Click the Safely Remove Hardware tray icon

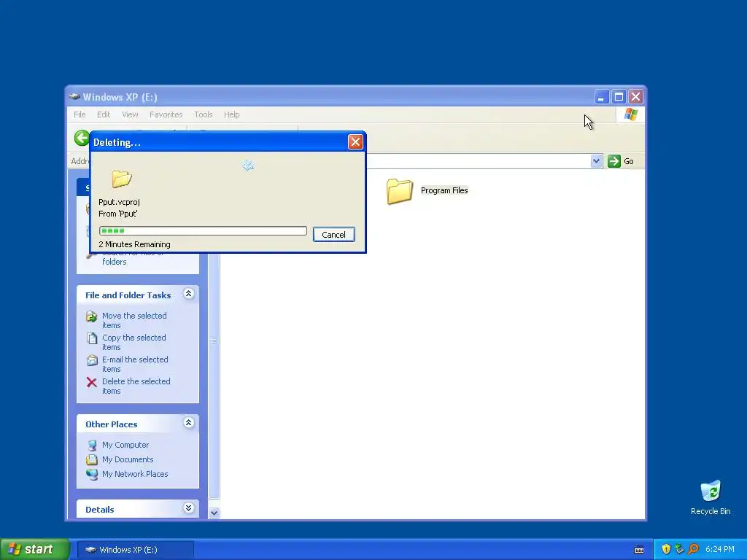(x=679, y=549)
